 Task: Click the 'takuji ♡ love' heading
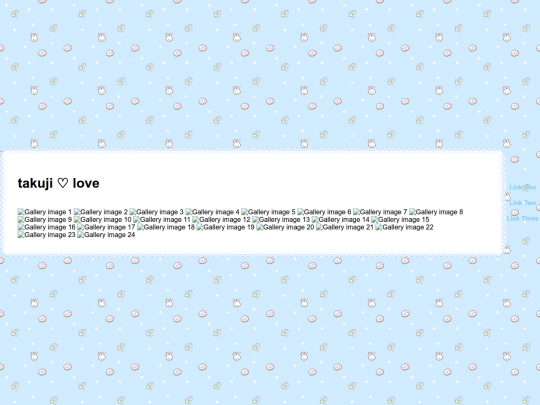[x=59, y=183]
